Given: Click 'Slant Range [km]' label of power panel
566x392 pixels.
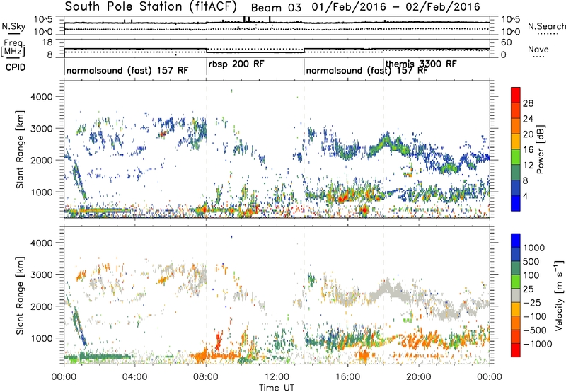Looking at the screenshot, I should point(20,149).
